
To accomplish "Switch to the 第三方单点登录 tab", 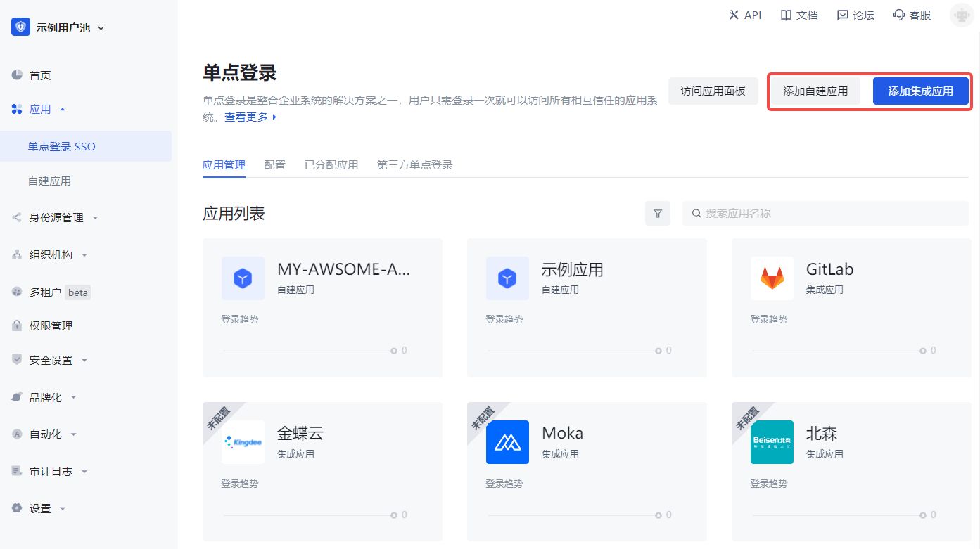I will [414, 165].
